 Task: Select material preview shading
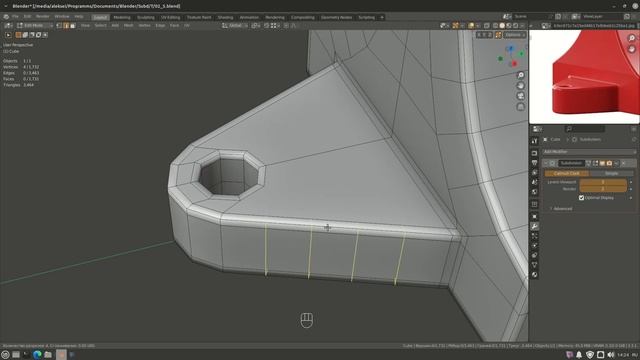coord(509,25)
